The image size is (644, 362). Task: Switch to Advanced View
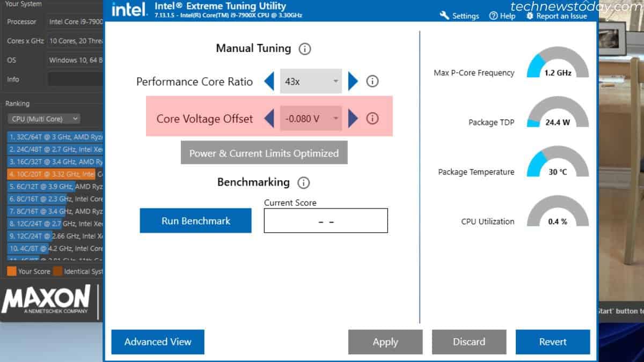(x=158, y=342)
